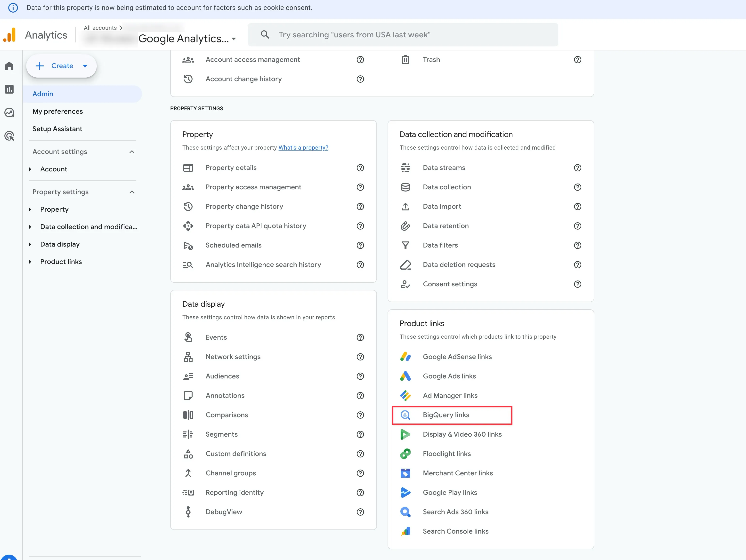Image resolution: width=746 pixels, height=560 pixels.
Task: Collapse the Property settings sidebar section
Action: [x=132, y=192]
